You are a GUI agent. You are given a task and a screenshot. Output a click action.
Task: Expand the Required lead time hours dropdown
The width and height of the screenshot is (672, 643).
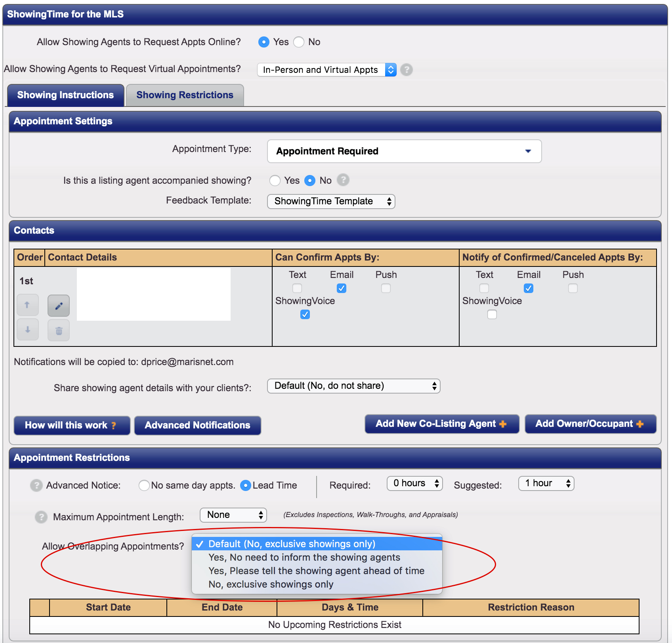(414, 483)
